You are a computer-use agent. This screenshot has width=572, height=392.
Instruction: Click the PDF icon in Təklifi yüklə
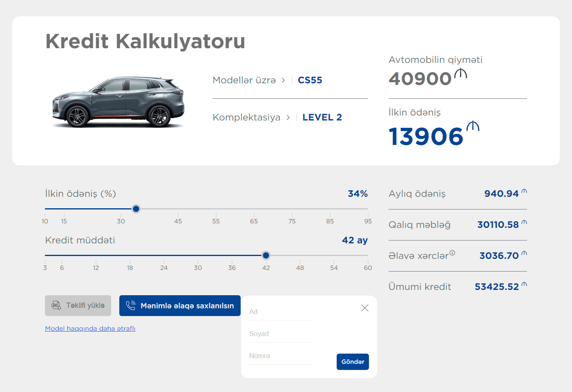click(x=56, y=305)
